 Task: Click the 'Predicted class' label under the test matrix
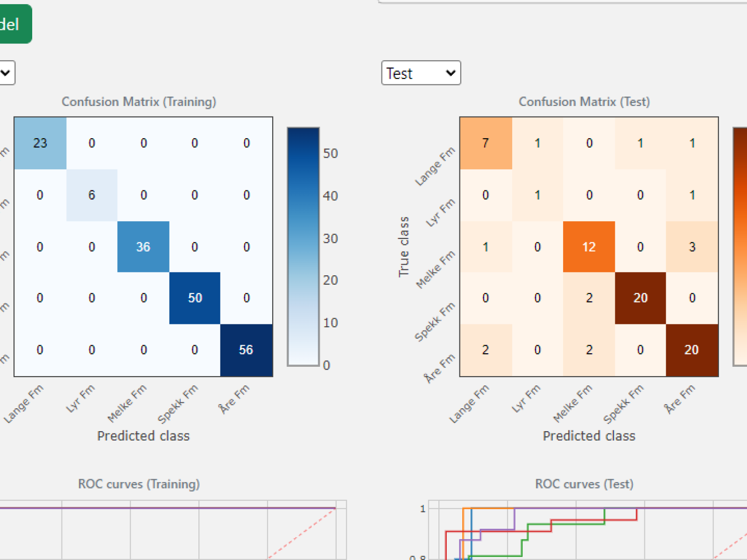pyautogui.click(x=589, y=435)
